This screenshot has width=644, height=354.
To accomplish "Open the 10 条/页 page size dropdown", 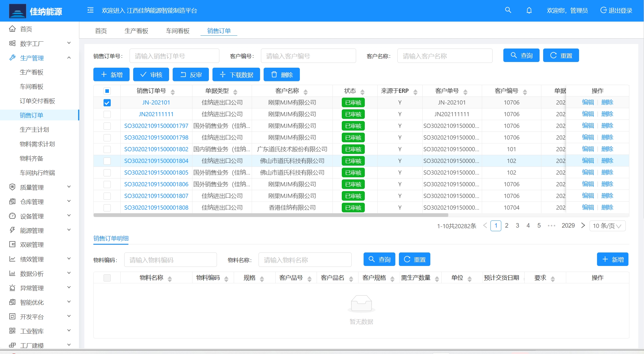I will (x=607, y=226).
